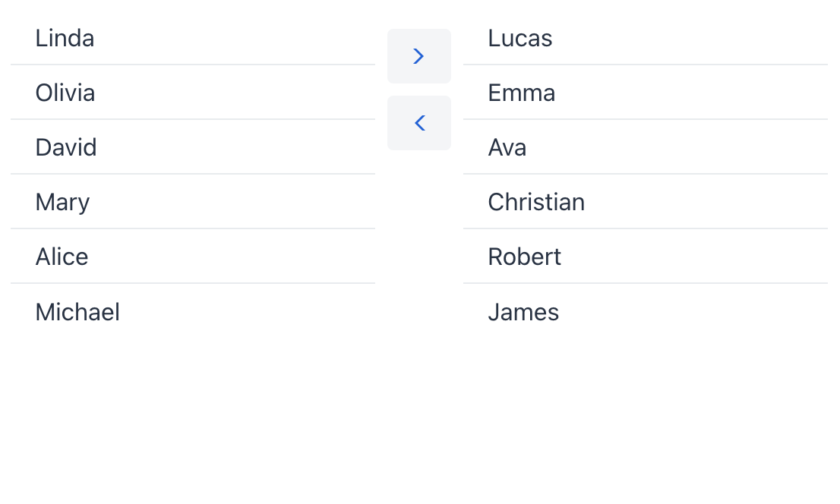Select Linda in the left list
Viewport: 840px width, 504px height.
pyautogui.click(x=65, y=38)
